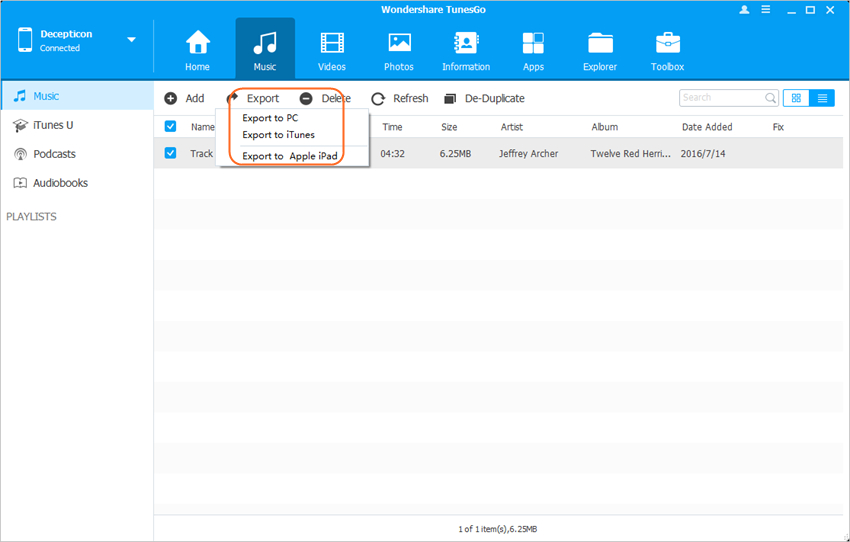
Task: Open the Export dropdown button
Action: (x=254, y=98)
